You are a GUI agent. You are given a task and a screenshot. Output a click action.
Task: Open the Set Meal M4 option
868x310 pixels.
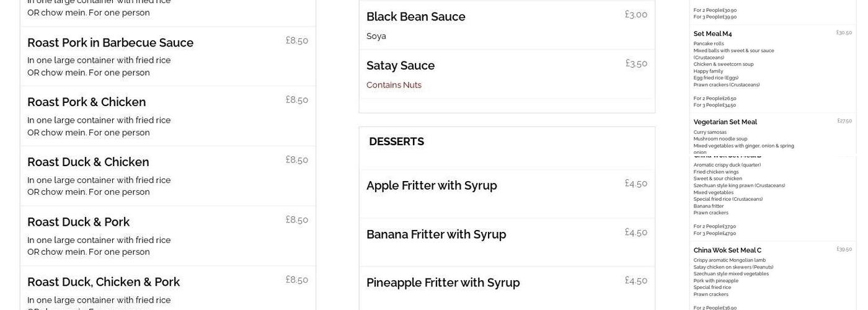coord(713,34)
